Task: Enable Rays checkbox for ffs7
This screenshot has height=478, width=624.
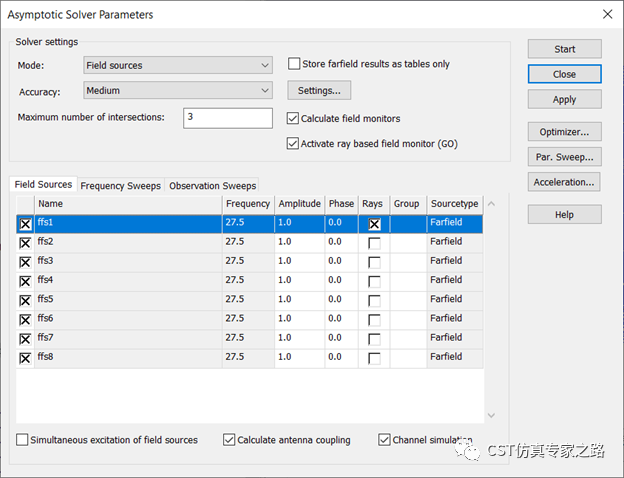Action: click(374, 339)
